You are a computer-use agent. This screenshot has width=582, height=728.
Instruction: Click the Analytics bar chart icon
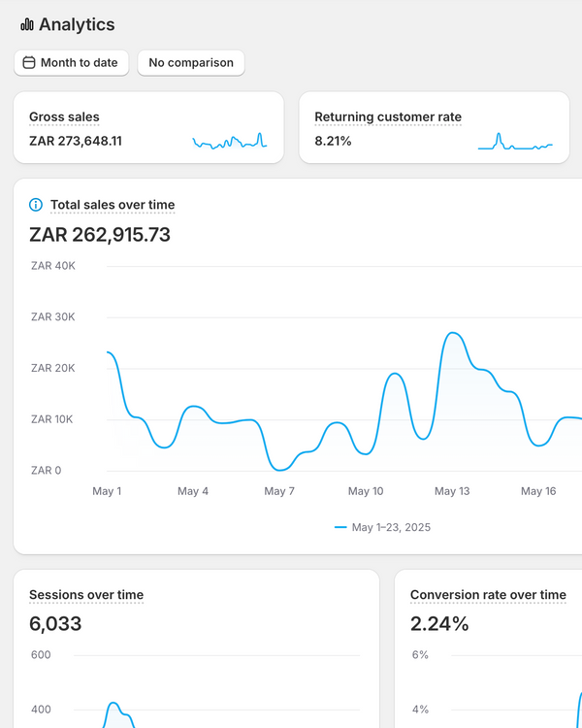(x=26, y=24)
